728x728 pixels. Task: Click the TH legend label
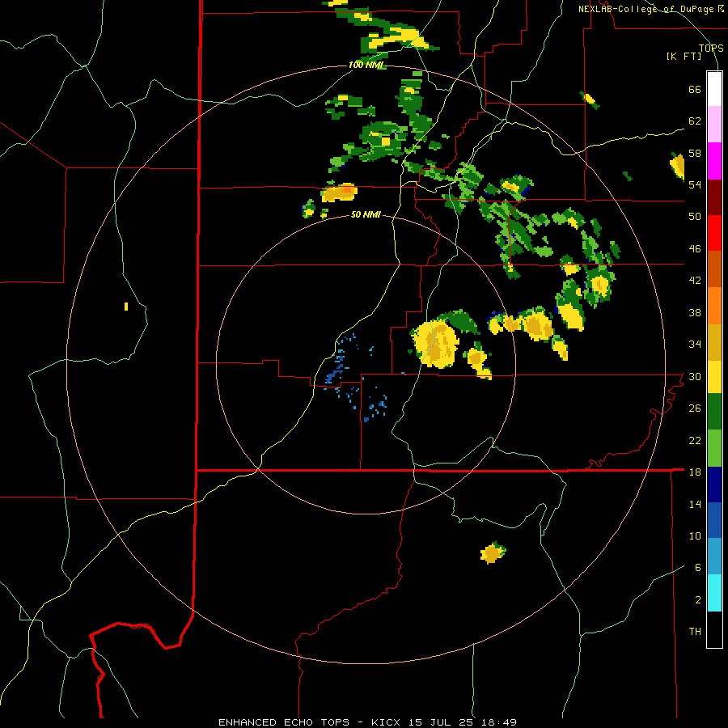[695, 632]
